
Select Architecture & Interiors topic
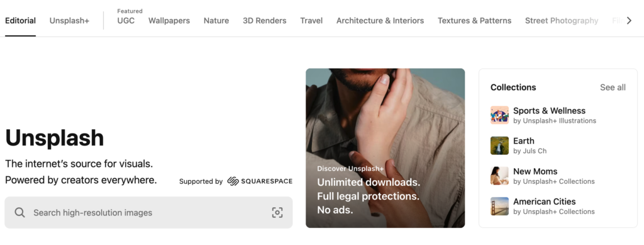380,21
